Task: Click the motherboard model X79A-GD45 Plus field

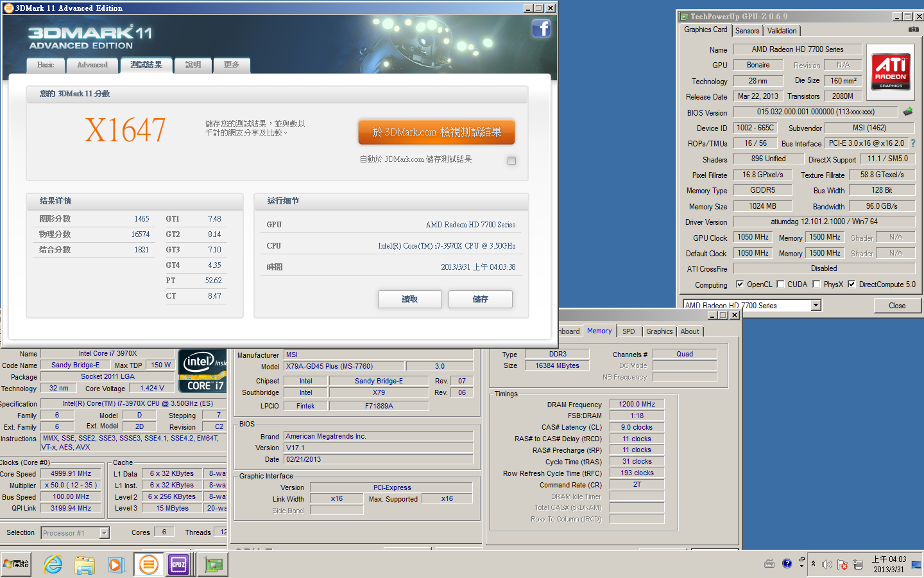Action: pyautogui.click(x=346, y=366)
